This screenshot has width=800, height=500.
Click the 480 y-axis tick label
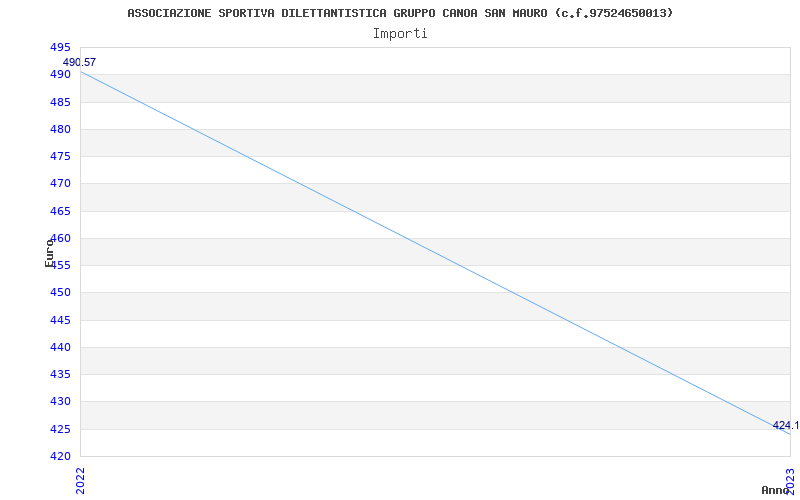(x=60, y=129)
